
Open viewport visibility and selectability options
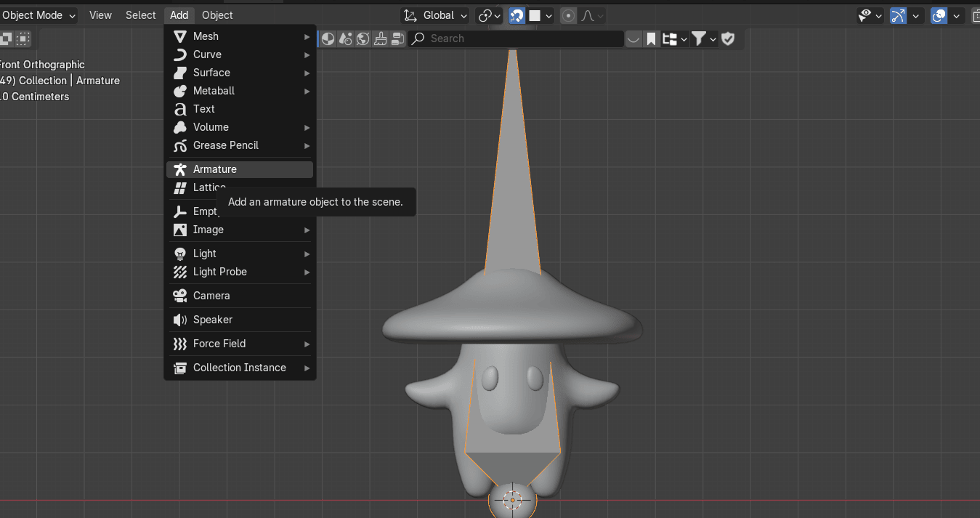click(869, 15)
